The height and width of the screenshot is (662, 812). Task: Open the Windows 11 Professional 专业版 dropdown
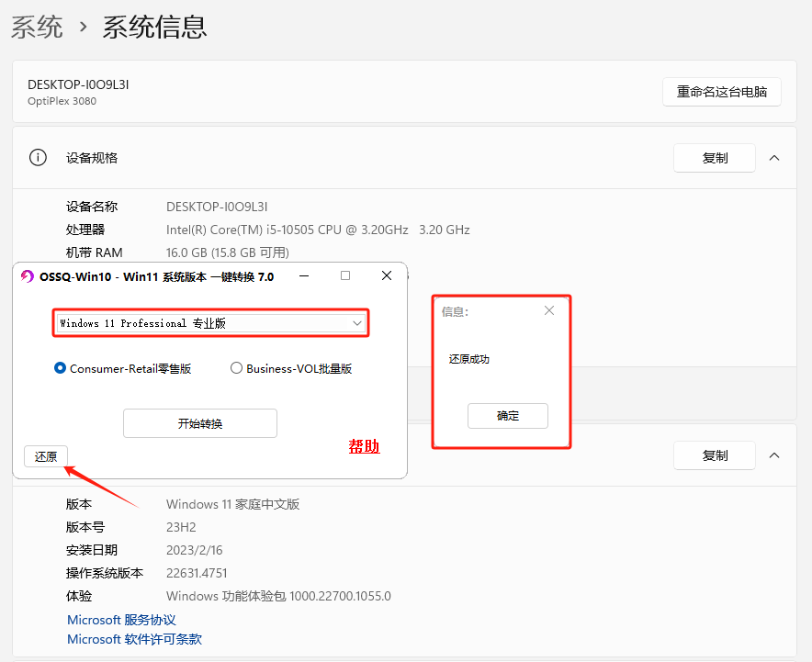(356, 322)
